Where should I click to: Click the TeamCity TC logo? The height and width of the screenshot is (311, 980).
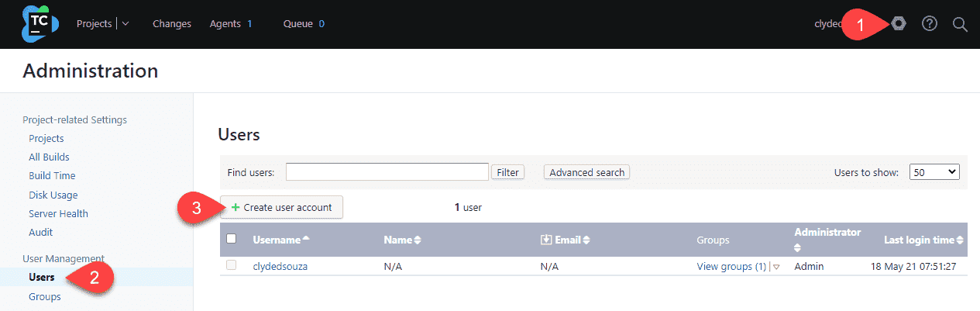[40, 24]
